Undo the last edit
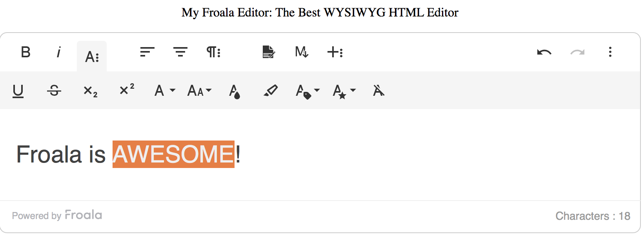644x241 pixels. [544, 52]
